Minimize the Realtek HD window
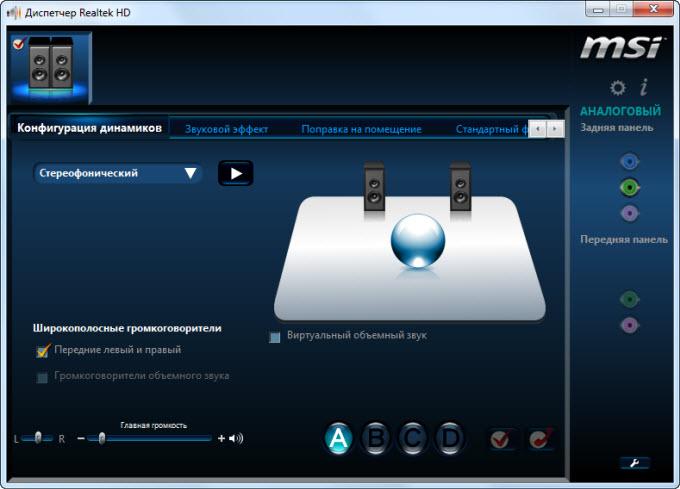This screenshot has height=489, width=680. tap(598, 8)
